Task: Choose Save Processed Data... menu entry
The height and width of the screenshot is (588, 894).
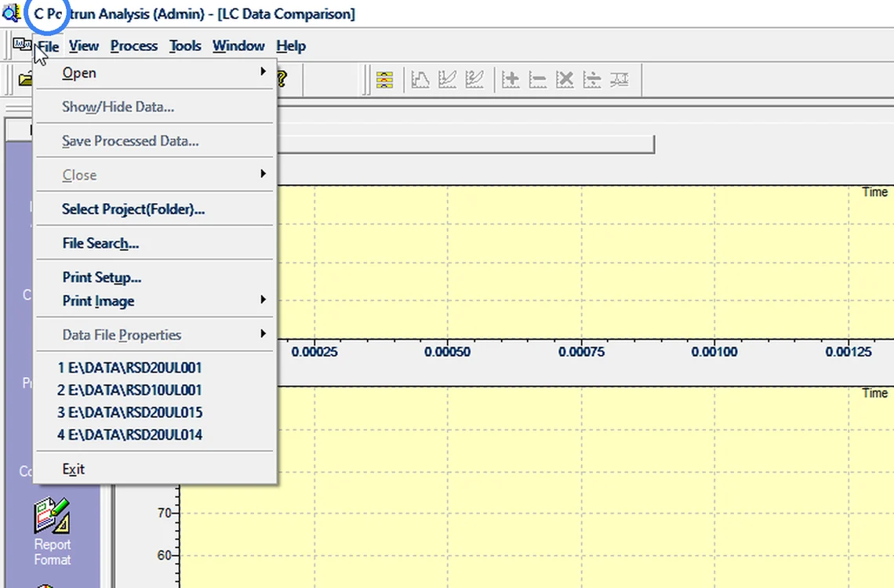Action: [x=155, y=141]
